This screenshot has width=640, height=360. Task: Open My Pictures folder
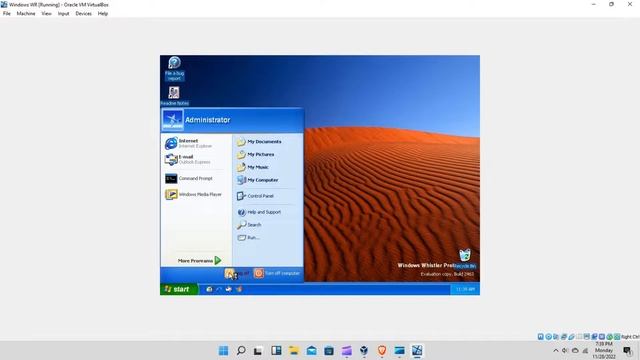256,154
